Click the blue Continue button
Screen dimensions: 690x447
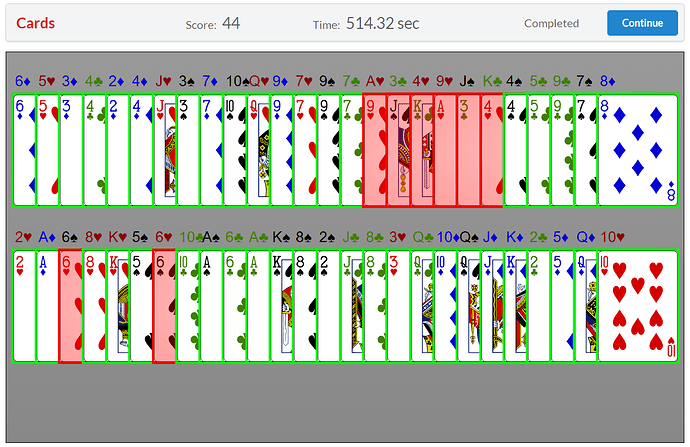(642, 23)
